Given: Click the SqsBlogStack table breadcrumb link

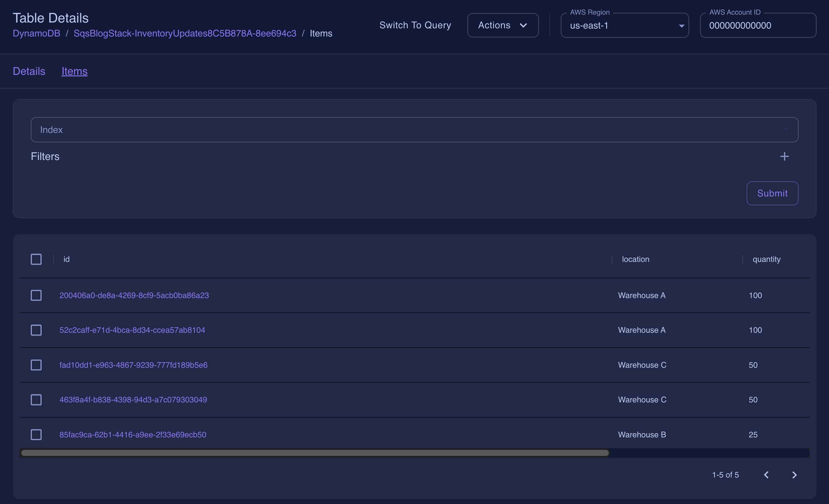Looking at the screenshot, I should [184, 33].
